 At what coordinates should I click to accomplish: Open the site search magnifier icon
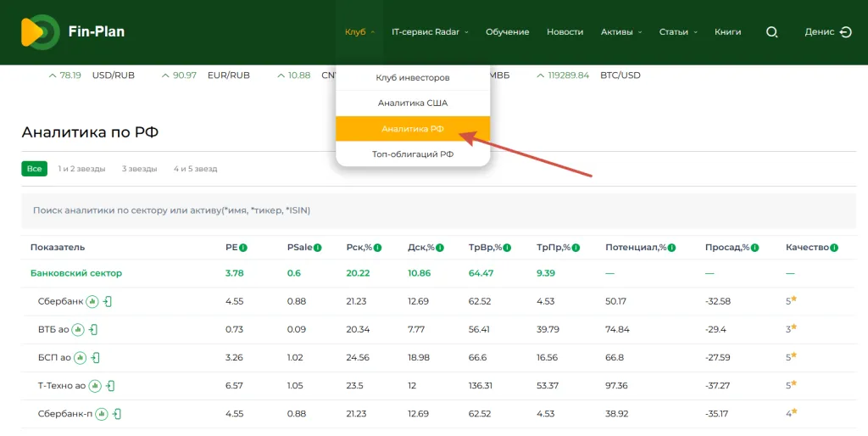pos(771,32)
